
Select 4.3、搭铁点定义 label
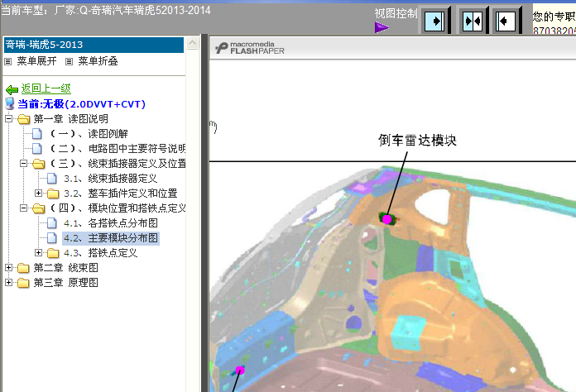click(x=101, y=253)
